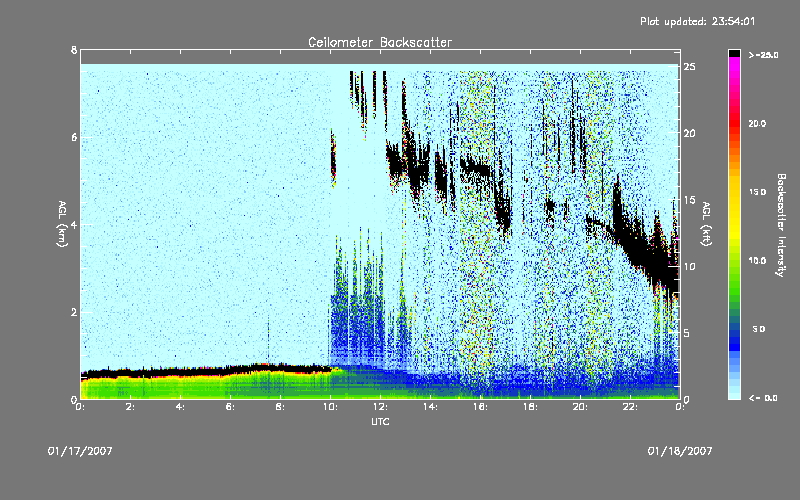Viewport: 800px width, 500px height.
Task: Pick the green colorbar segment near 10.0
Action: [734, 265]
